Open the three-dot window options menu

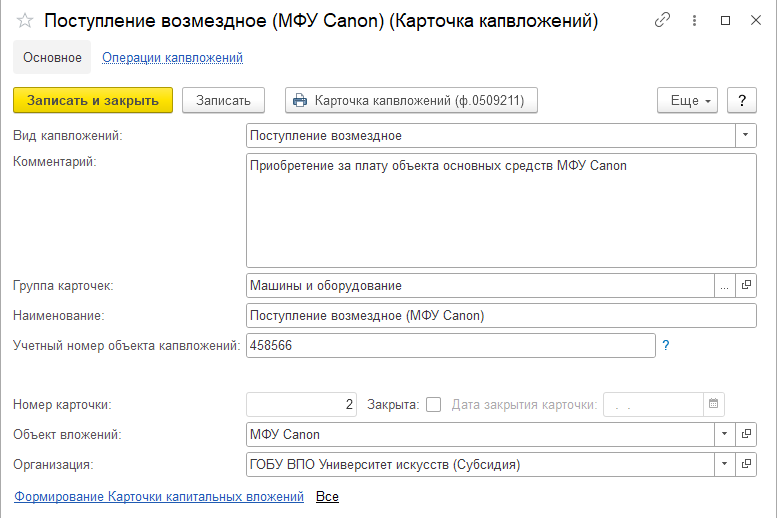click(694, 20)
